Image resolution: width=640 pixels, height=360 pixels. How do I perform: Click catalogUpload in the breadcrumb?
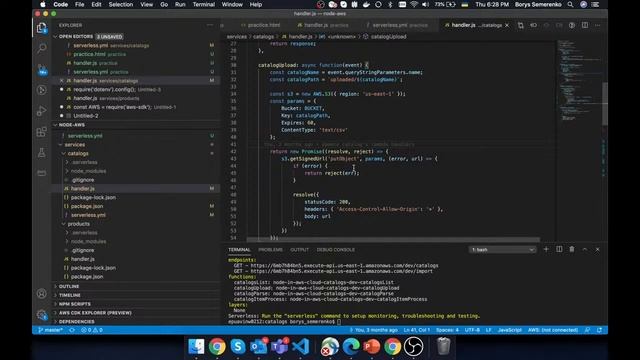(388, 36)
